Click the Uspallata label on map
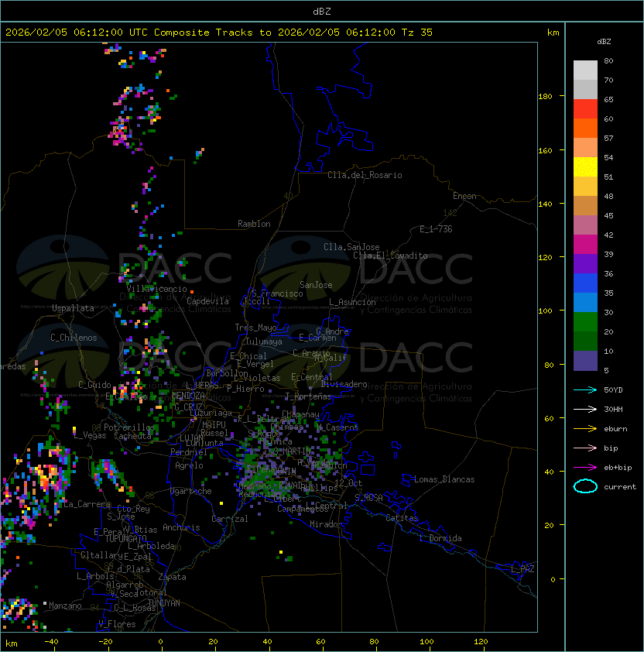The width and height of the screenshot is (644, 652). (x=73, y=308)
